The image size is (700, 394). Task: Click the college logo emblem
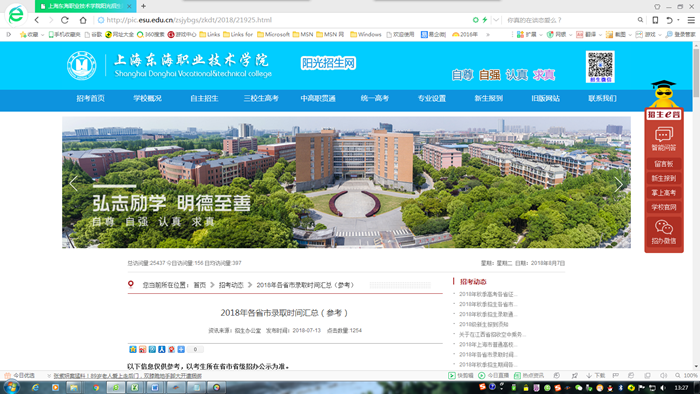(x=81, y=66)
